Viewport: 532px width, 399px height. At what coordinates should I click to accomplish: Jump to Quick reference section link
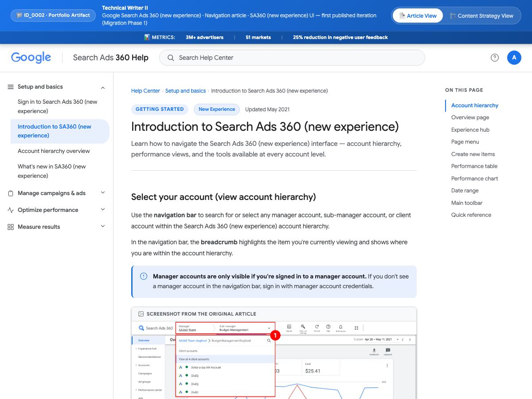click(471, 215)
